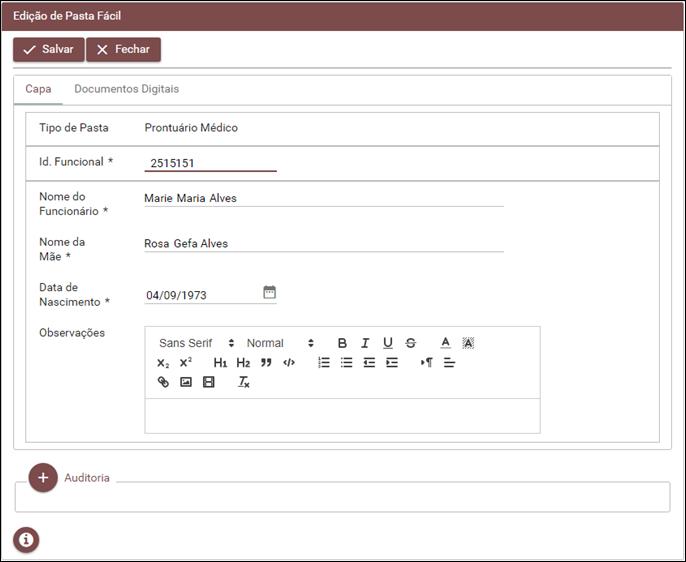Expand the Auditoria section with plus button

[x=43, y=478]
